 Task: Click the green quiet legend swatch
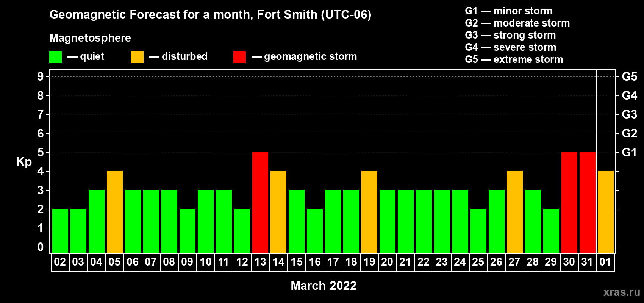point(55,57)
